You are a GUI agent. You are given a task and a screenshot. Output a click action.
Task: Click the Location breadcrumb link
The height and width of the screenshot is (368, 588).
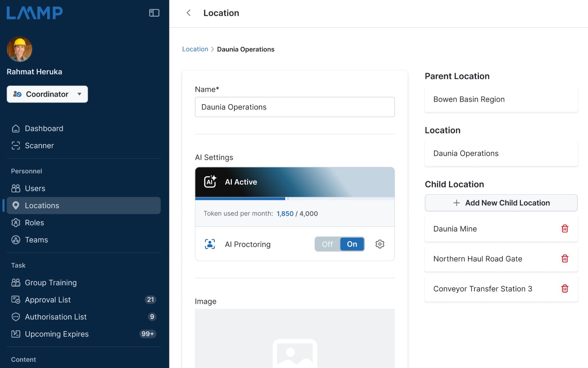[x=195, y=49]
